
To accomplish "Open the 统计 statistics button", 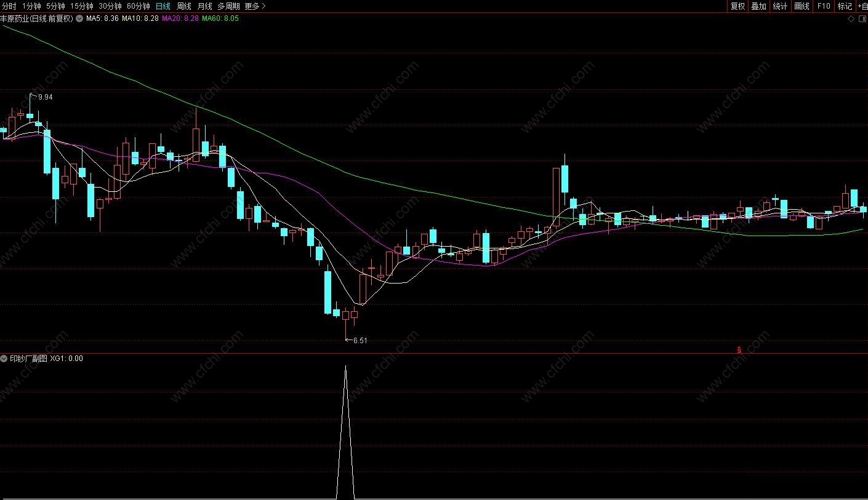I will click(780, 6).
